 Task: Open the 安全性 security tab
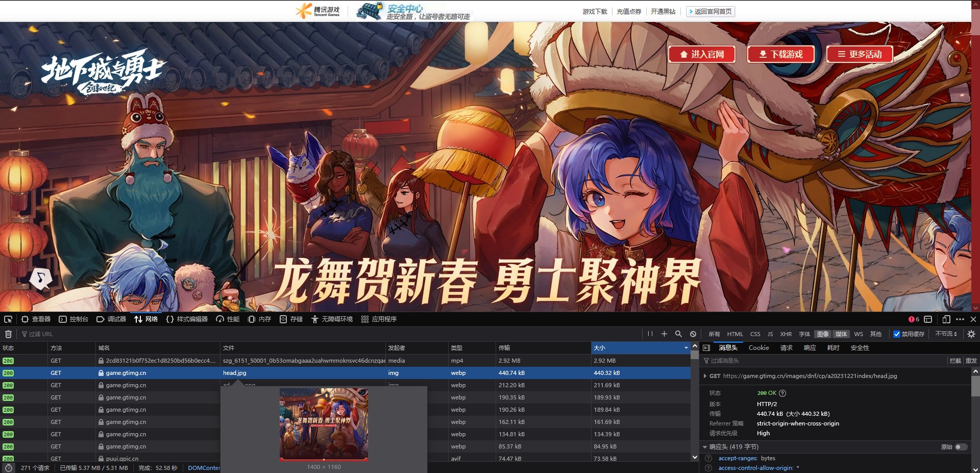(860, 348)
